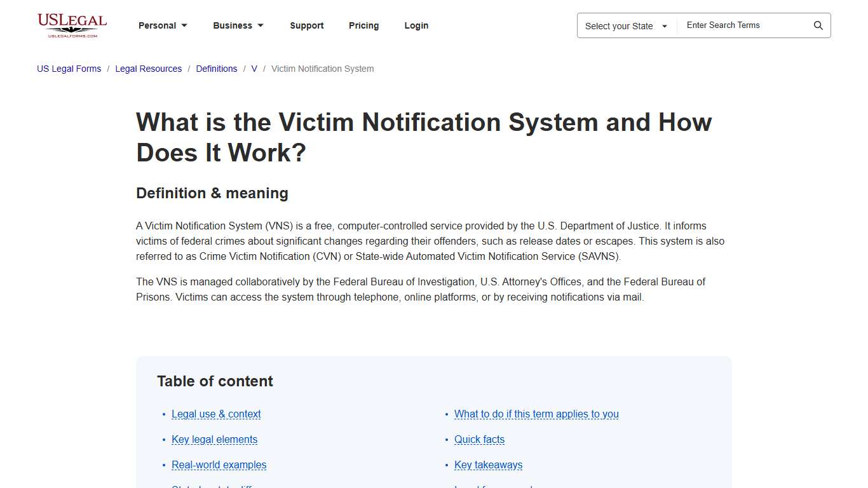Expand the Select your State dropdown
This screenshot has width=868, height=488.
(625, 26)
